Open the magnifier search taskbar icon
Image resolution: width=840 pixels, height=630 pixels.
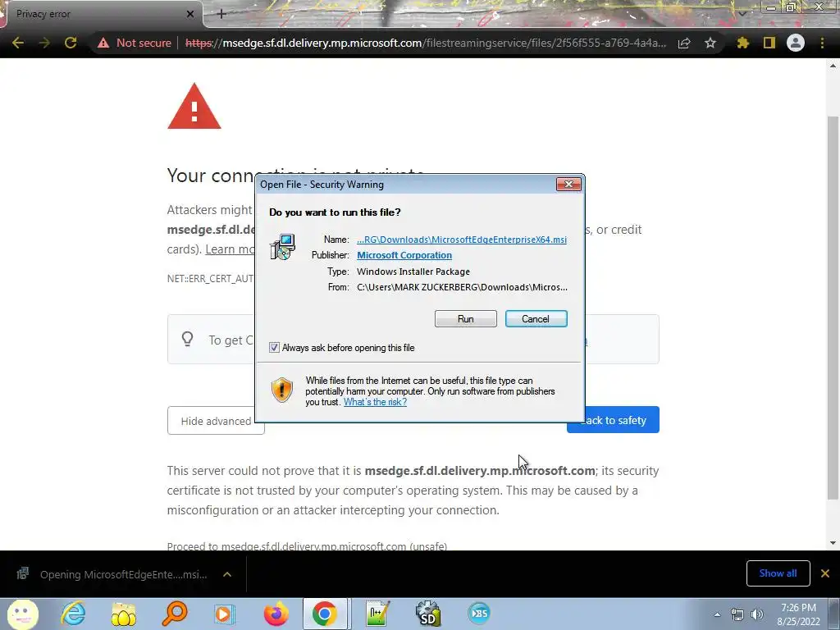pyautogui.click(x=175, y=614)
